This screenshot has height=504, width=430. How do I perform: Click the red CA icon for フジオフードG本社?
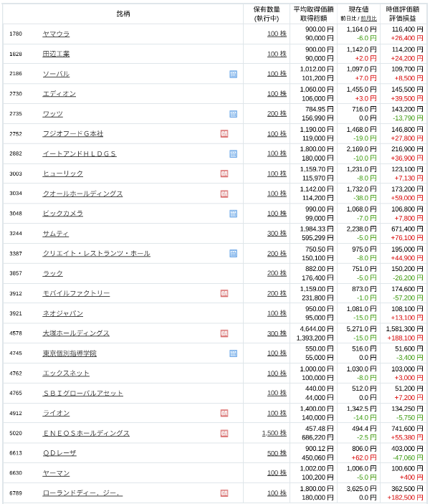tap(224, 134)
